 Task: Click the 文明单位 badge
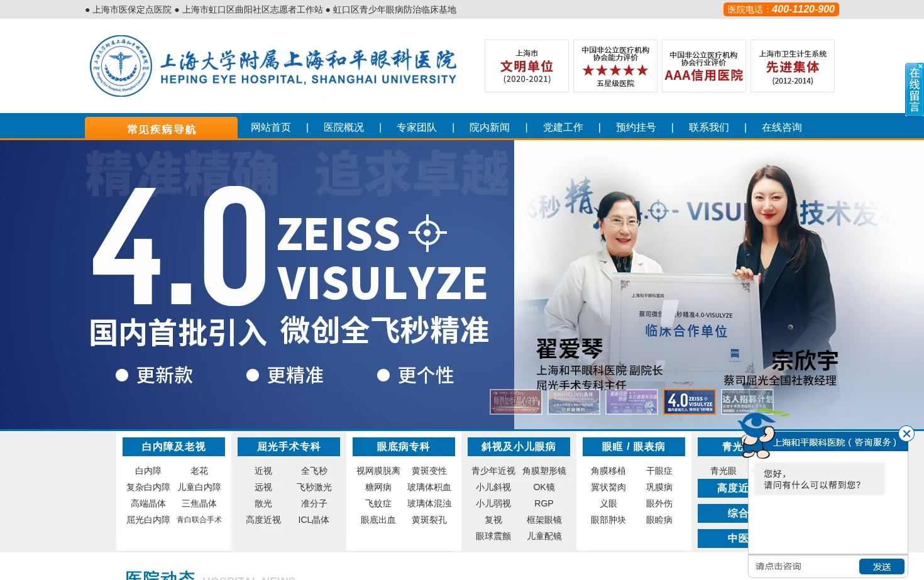tap(527, 66)
